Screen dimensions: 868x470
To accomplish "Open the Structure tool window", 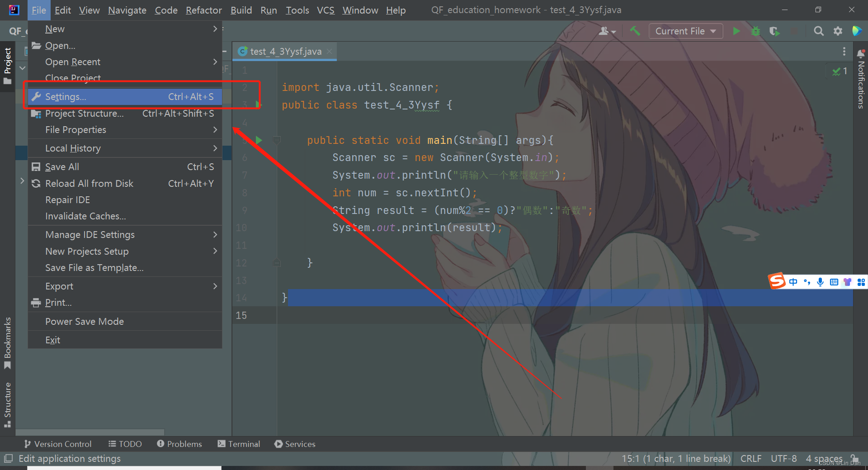I will [8, 404].
